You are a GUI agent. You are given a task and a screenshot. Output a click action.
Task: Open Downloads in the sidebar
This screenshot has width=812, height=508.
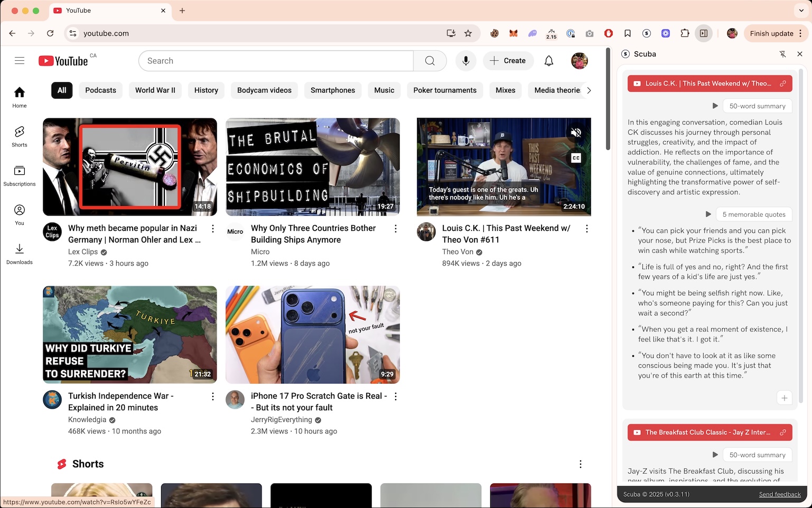click(x=20, y=254)
